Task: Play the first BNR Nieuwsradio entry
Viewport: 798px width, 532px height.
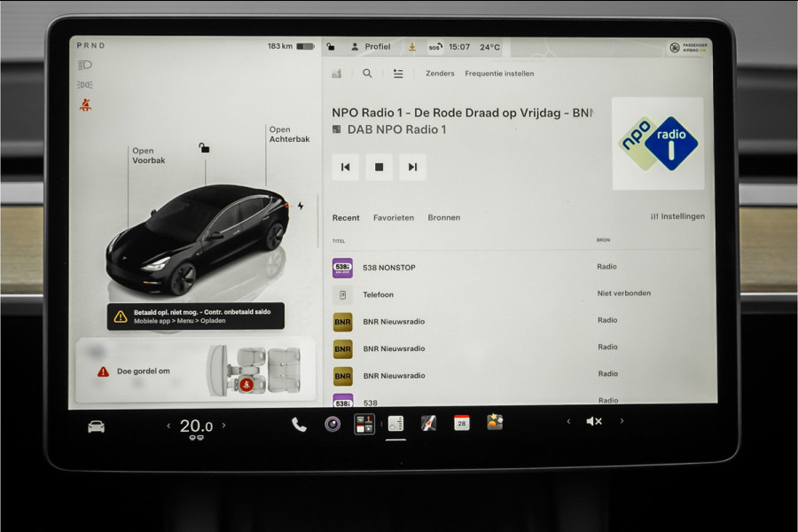Action: point(517,321)
